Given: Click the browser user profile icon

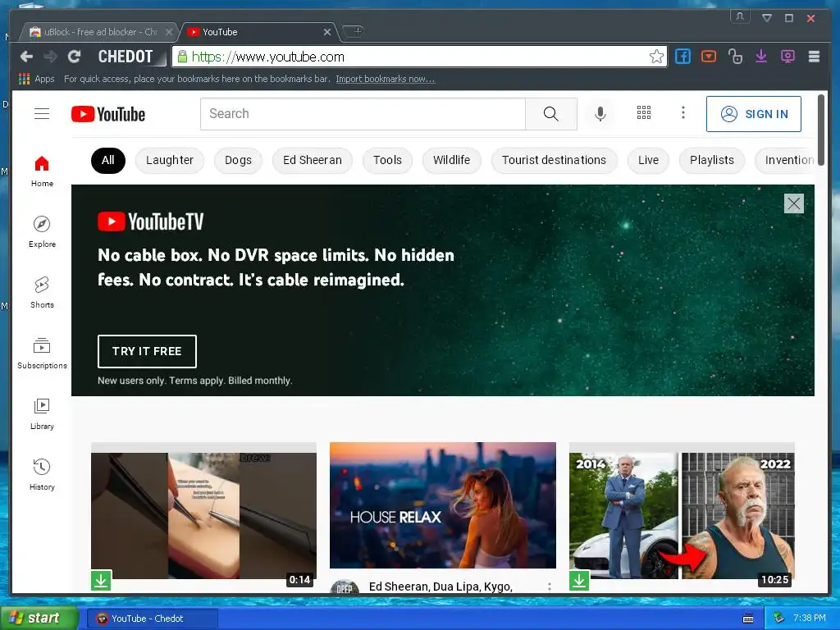Looking at the screenshot, I should click(x=740, y=16).
